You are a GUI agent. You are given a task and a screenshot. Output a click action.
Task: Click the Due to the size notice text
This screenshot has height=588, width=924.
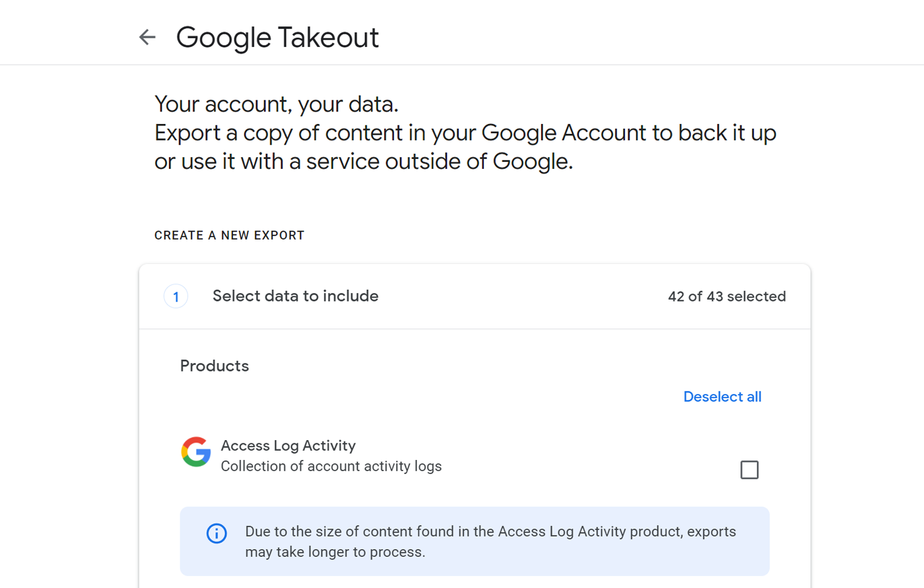[490, 532]
